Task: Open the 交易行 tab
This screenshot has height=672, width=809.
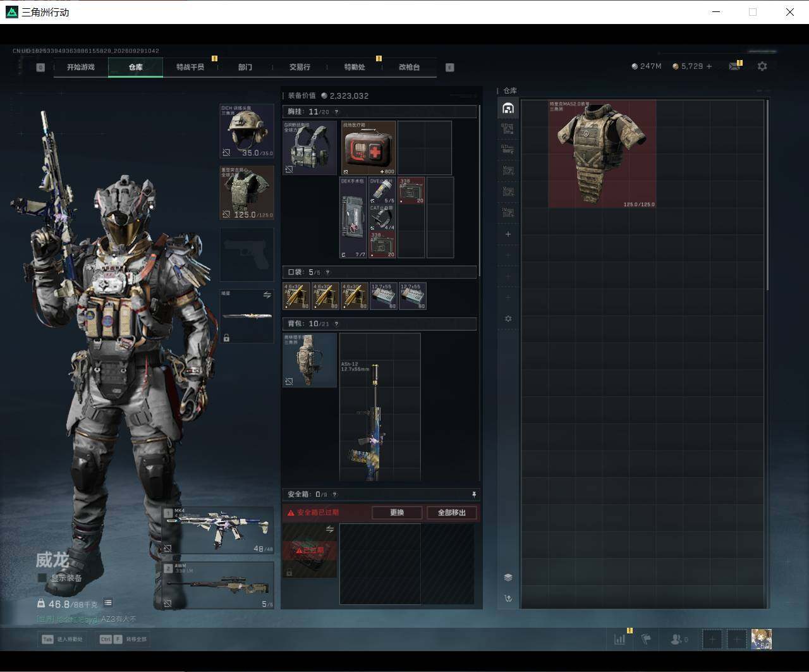Action: pos(300,67)
